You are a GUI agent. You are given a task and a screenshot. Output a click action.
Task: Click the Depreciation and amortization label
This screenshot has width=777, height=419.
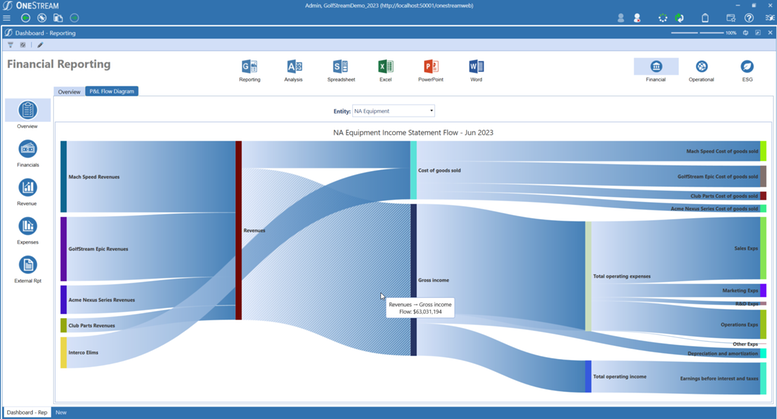[723, 354]
